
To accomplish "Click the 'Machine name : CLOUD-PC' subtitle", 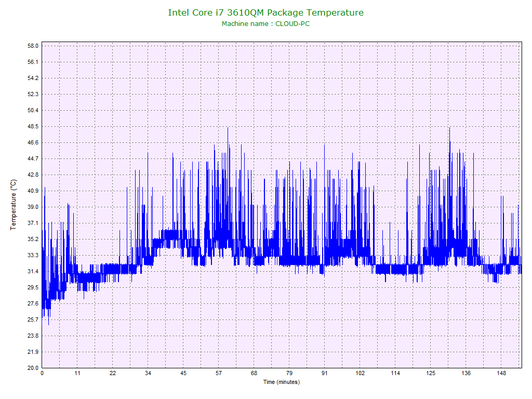I will 265,24.
